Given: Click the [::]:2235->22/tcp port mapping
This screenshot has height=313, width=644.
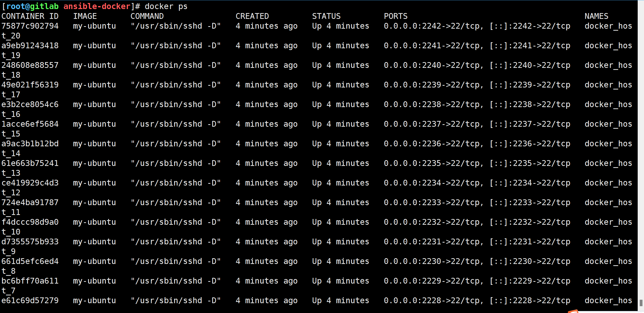Looking at the screenshot, I should 530,163.
